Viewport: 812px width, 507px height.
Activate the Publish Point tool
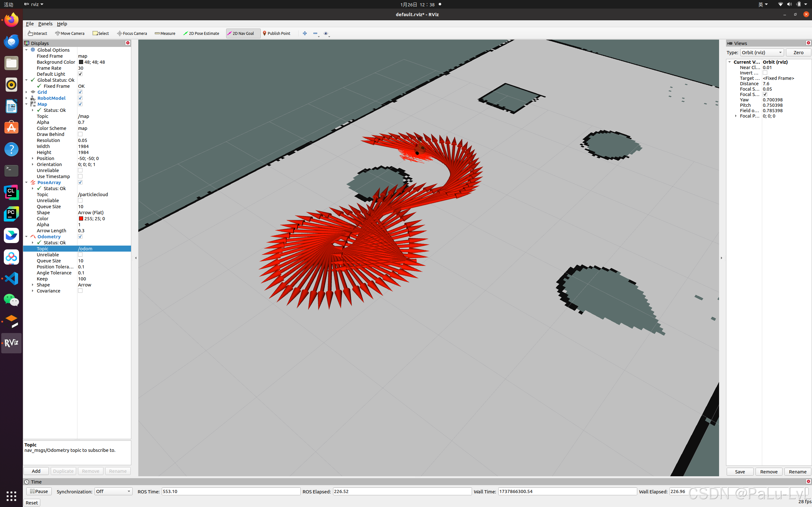(277, 33)
